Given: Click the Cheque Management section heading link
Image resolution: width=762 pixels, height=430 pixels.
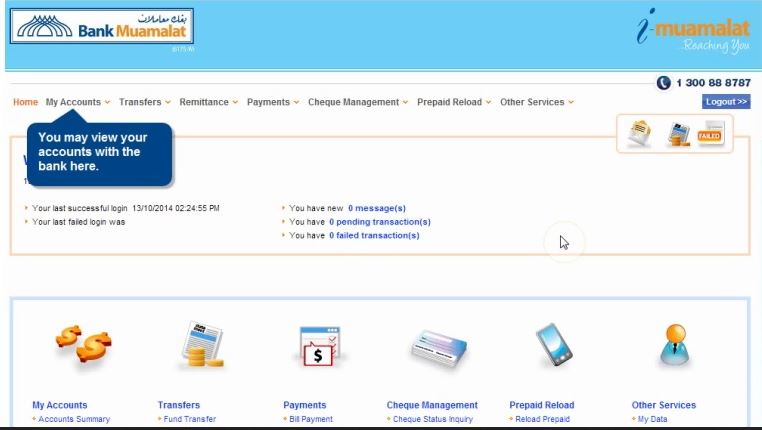Looking at the screenshot, I should coord(432,405).
